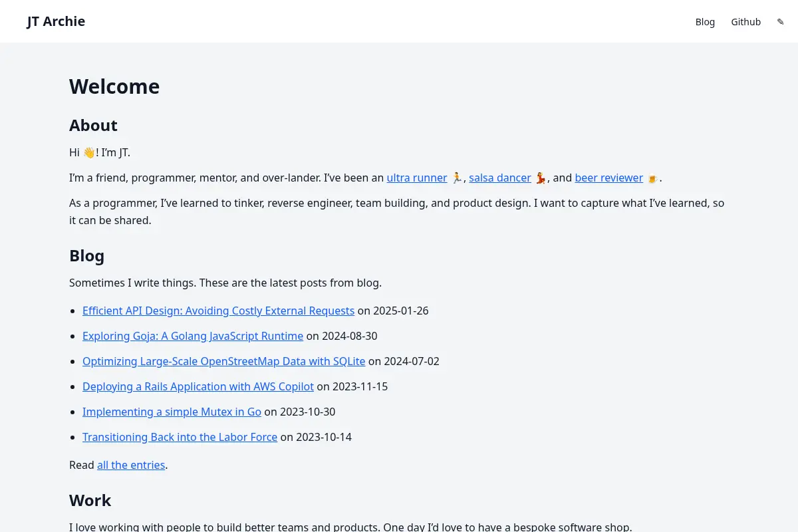Go to the JT Archie site title
Image resolution: width=798 pixels, height=532 pixels.
(x=56, y=21)
